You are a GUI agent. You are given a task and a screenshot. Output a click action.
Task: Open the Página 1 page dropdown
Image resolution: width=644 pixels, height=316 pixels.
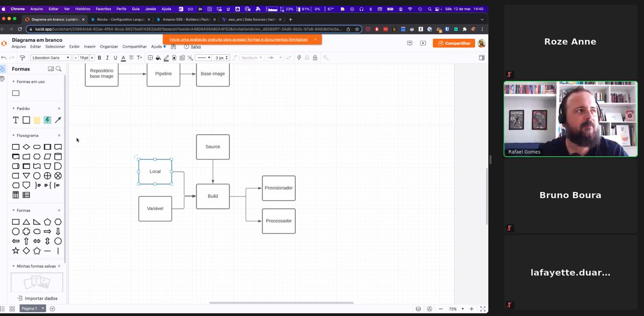(33, 308)
